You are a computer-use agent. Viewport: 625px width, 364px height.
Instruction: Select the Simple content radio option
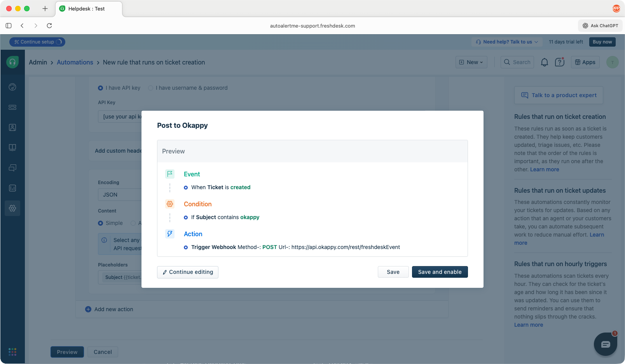click(100, 223)
